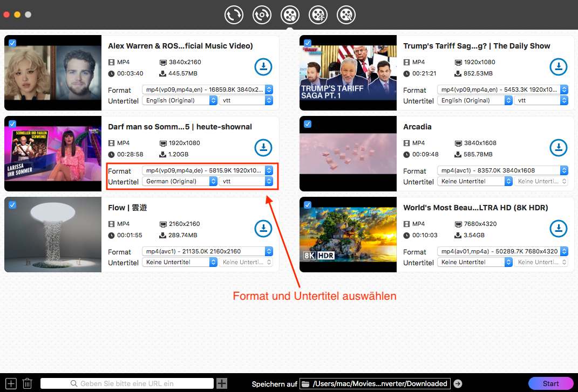This screenshot has height=392, width=578.
Task: Open the video Converter tool
Action: pos(234,15)
